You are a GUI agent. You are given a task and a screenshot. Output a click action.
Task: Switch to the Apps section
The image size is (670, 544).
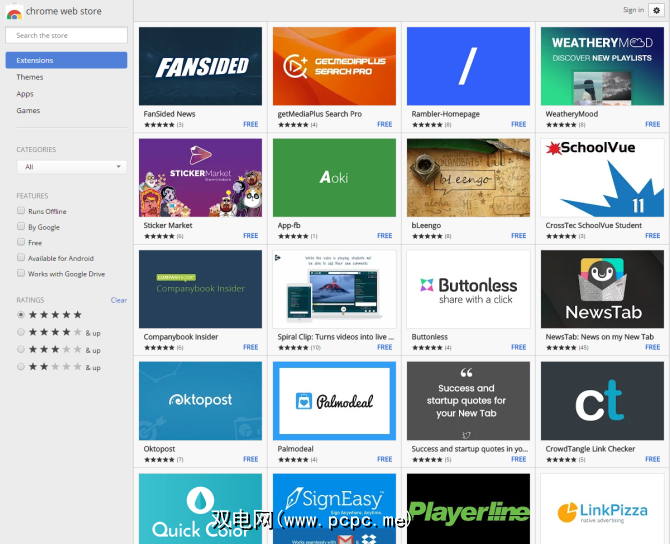25,94
